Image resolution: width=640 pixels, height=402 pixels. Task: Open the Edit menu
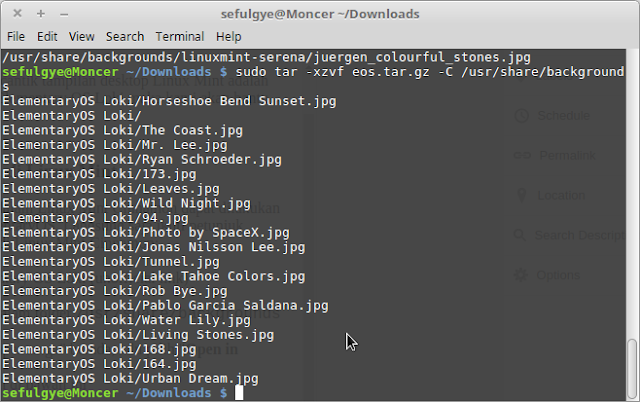click(x=47, y=37)
